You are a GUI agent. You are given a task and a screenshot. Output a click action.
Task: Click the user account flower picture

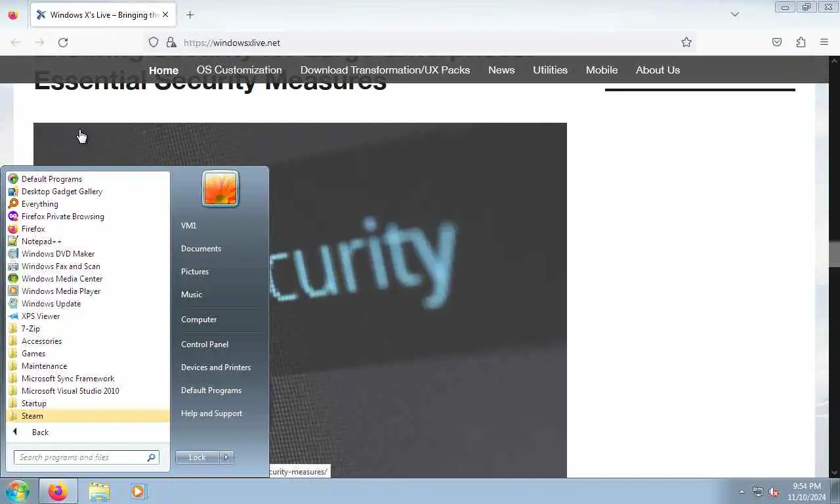(220, 188)
